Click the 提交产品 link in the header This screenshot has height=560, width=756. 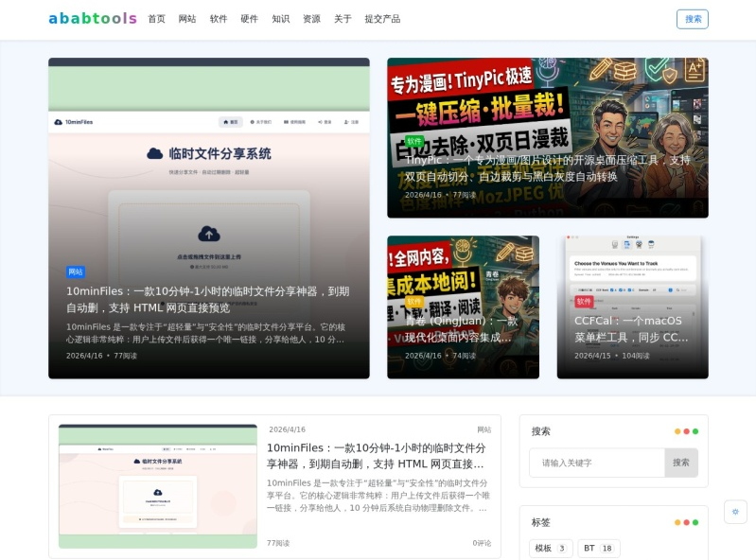pos(382,19)
